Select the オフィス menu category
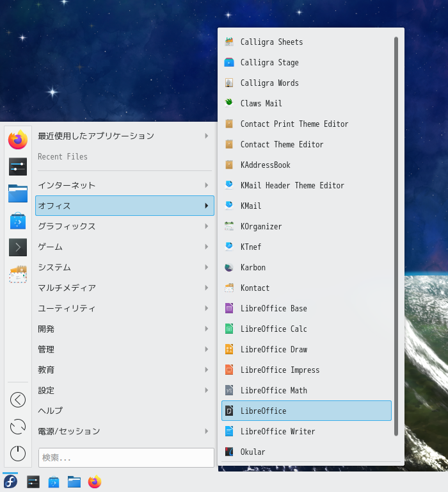This screenshot has height=492, width=448. (125, 206)
